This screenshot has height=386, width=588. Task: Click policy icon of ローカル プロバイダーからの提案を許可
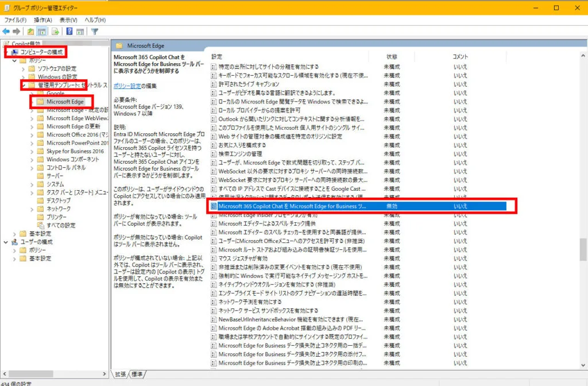[214, 110]
